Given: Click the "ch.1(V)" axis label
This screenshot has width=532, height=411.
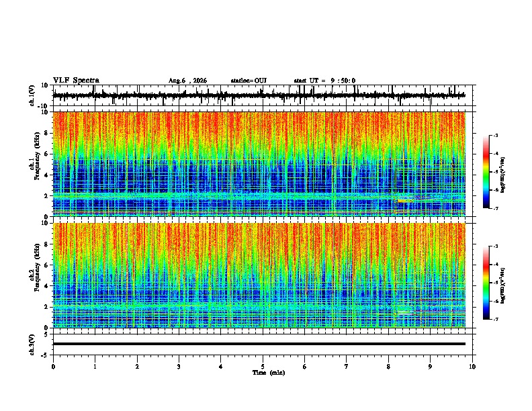Looking at the screenshot, I should click(x=32, y=95).
